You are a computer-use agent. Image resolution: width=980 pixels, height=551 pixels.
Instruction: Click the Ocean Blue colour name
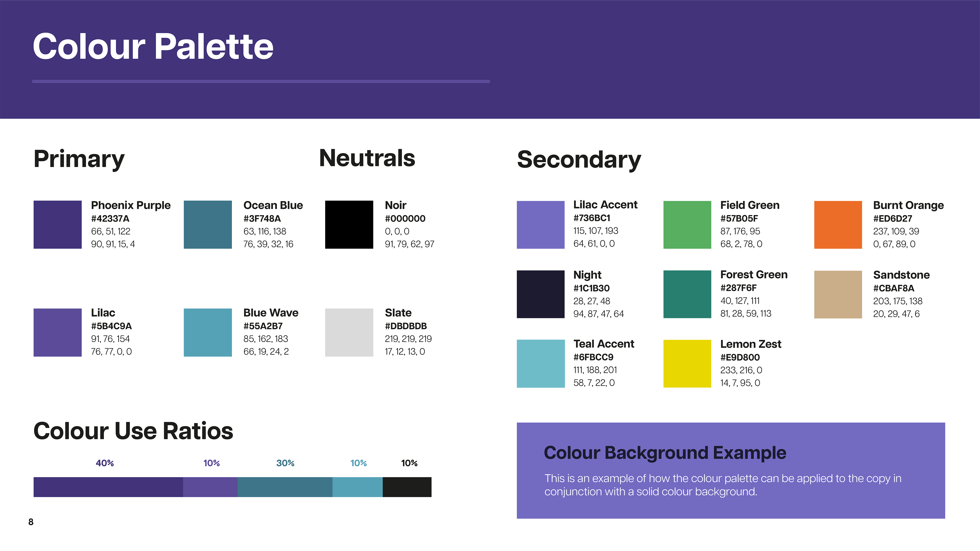point(273,205)
